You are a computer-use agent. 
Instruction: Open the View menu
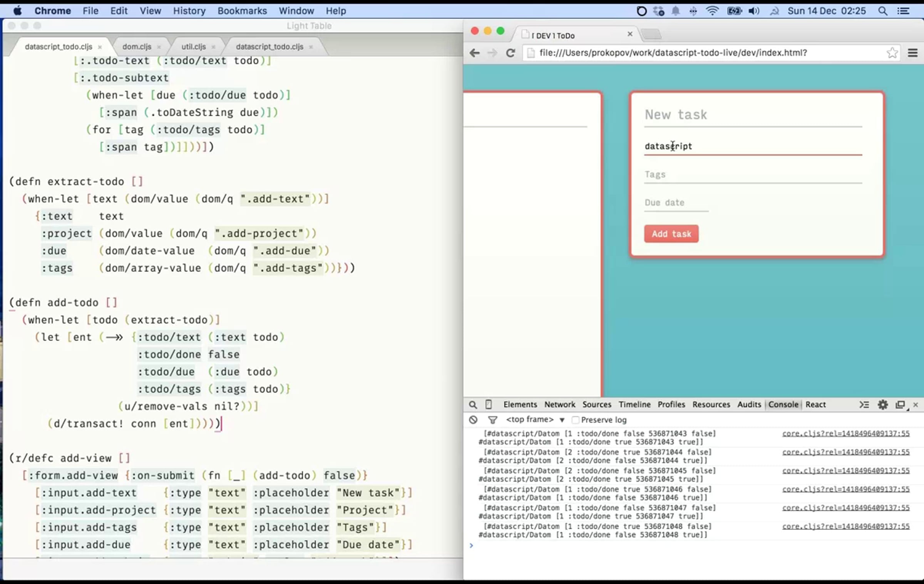pos(150,11)
